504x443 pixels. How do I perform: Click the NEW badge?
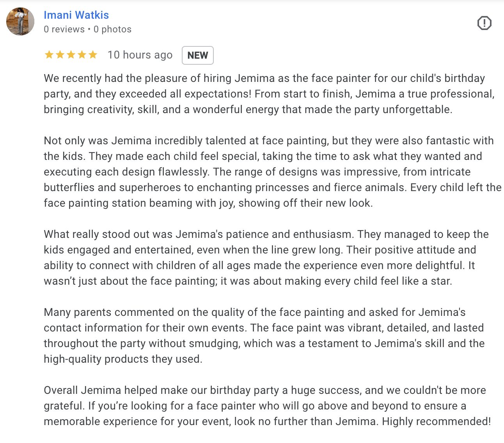coord(197,55)
